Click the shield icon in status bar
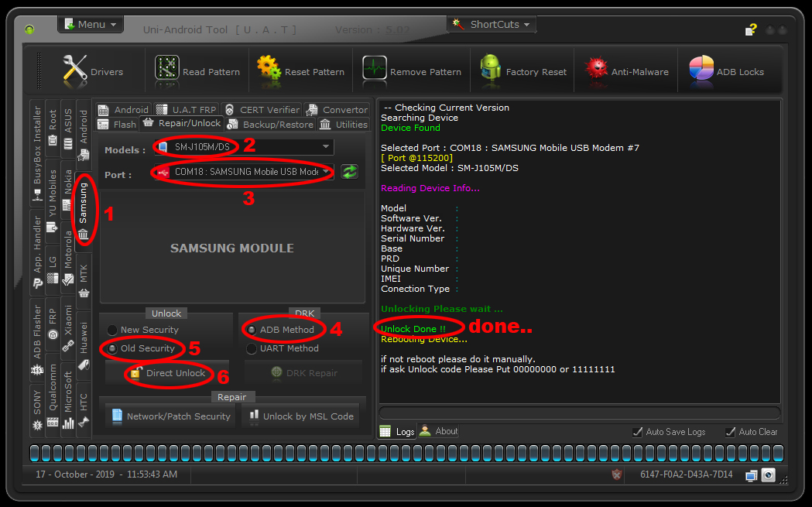 coord(617,474)
